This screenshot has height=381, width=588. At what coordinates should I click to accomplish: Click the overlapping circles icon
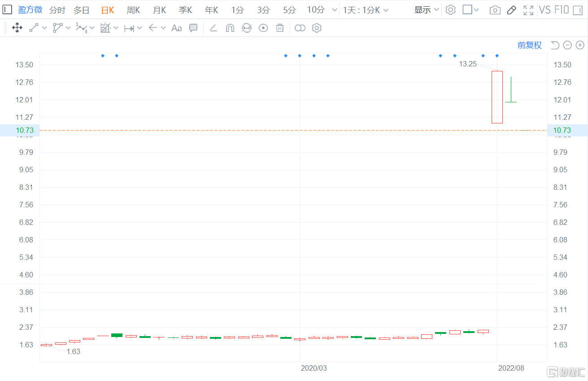[300, 28]
